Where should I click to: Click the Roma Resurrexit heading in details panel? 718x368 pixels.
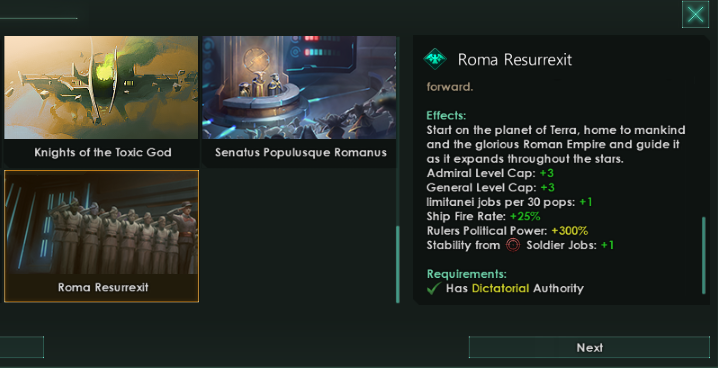click(515, 60)
